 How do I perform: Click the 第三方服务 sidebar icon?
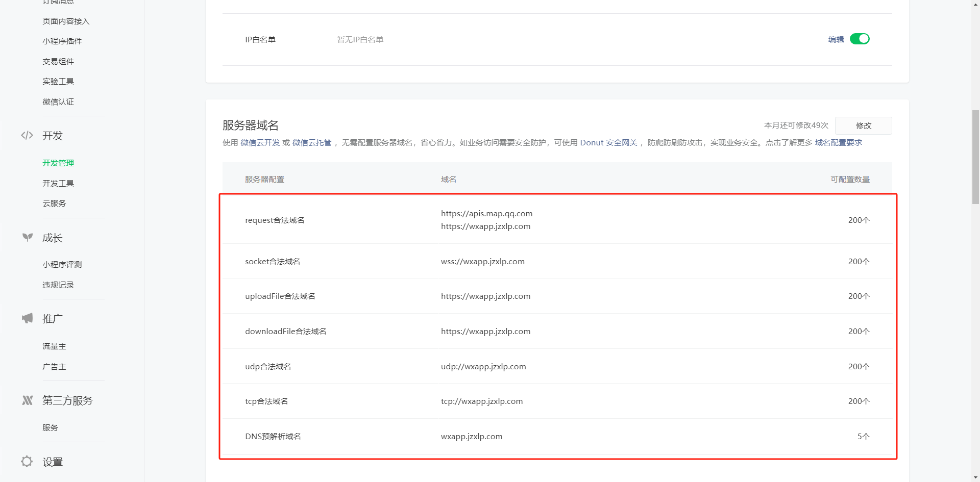[x=28, y=400]
